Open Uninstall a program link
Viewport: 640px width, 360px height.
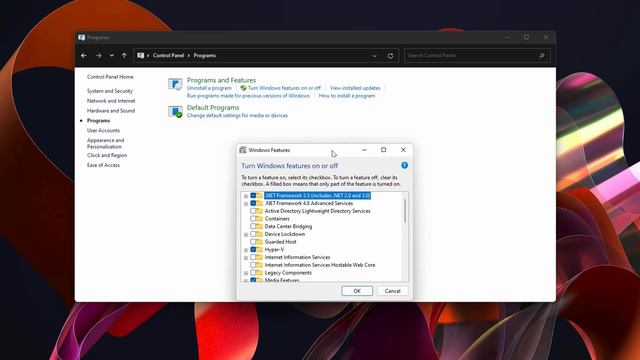coord(209,88)
